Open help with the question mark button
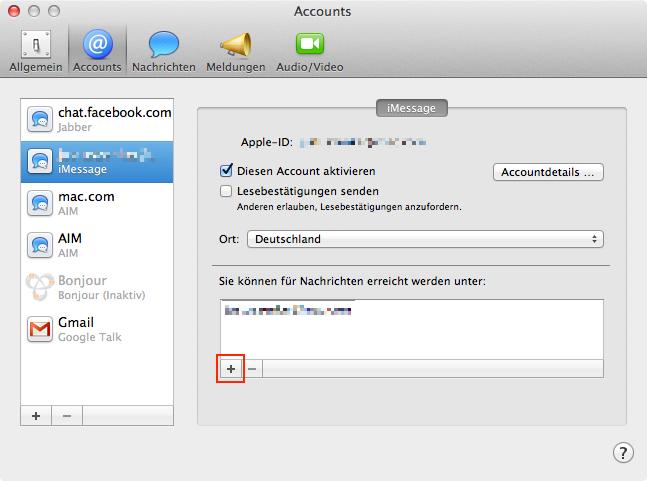The width and height of the screenshot is (647, 481). pos(623,453)
